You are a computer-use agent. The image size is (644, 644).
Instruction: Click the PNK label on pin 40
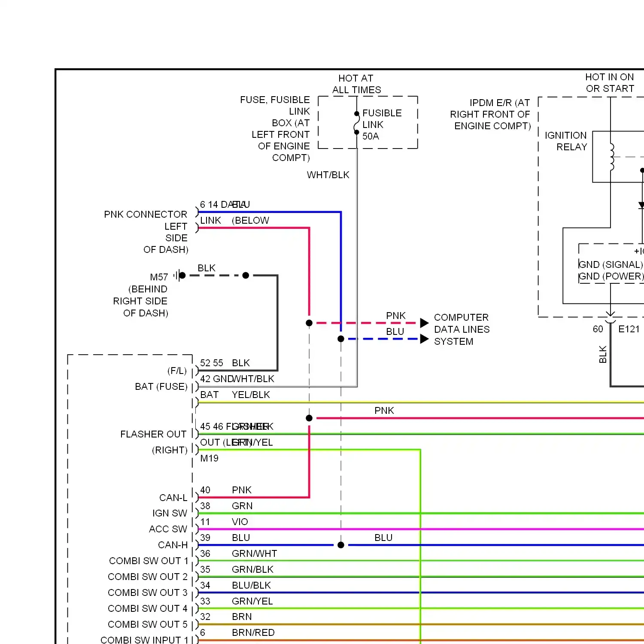tap(242, 490)
